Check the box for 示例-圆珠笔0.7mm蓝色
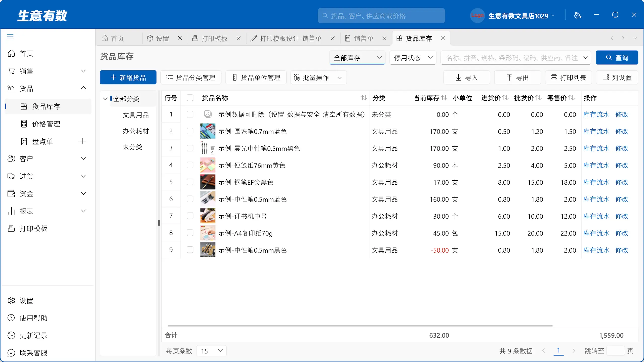The width and height of the screenshot is (644, 362). click(190, 131)
